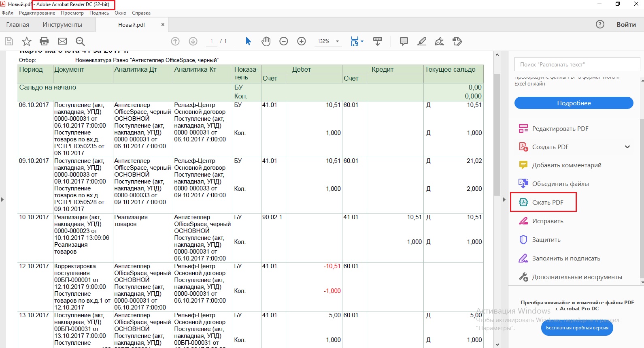The image size is (644, 348).
Task: Click the document scrollbar up arrow
Action: [497, 54]
